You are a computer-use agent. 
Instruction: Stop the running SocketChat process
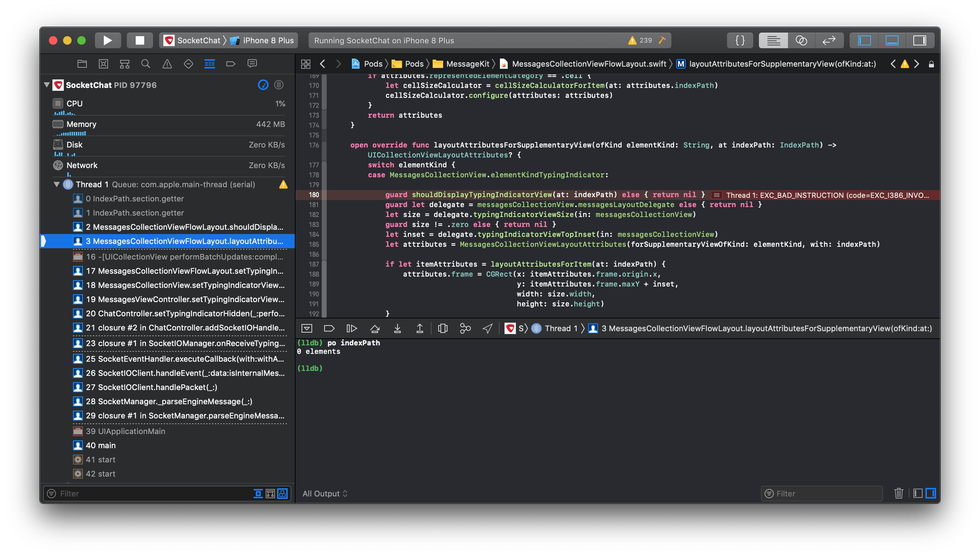(x=140, y=40)
